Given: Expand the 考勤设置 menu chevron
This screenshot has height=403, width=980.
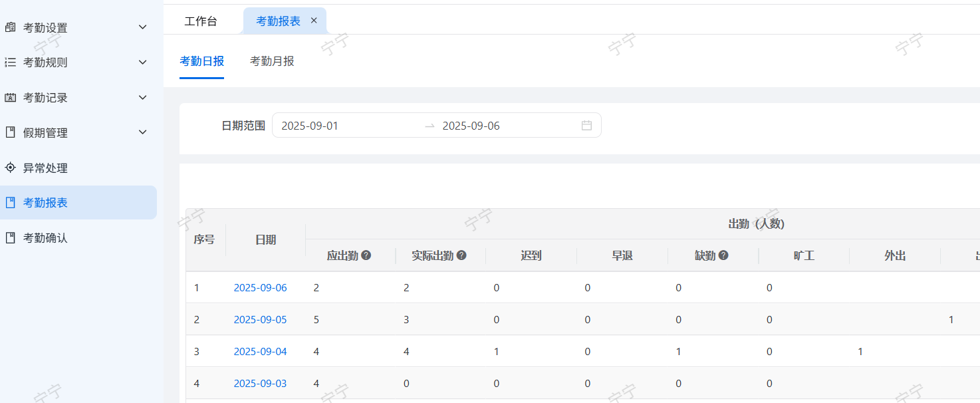Looking at the screenshot, I should [x=142, y=27].
